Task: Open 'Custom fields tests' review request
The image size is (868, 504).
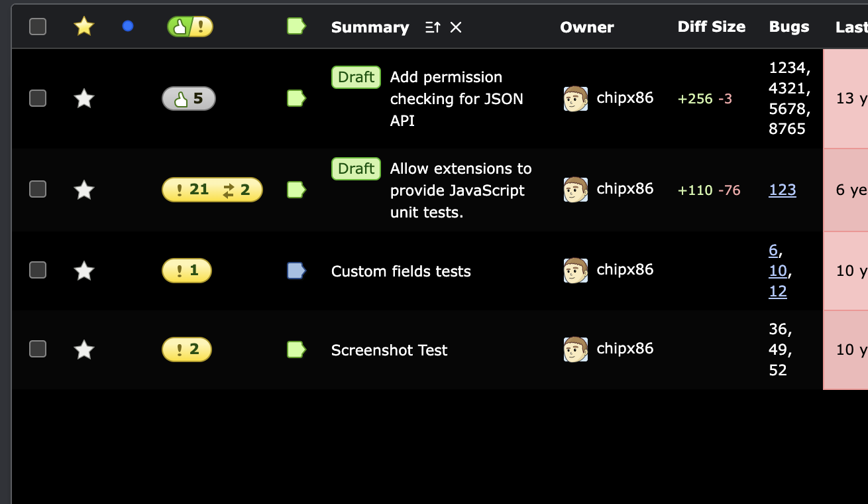Action: 401,271
